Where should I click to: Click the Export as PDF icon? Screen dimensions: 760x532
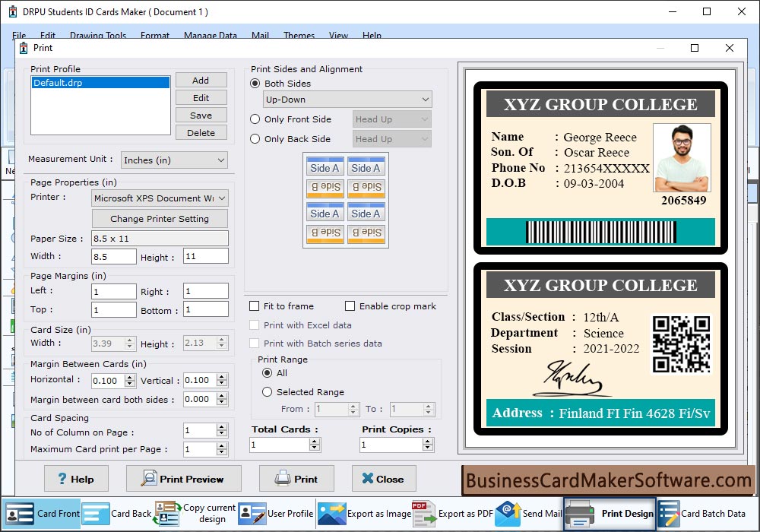pyautogui.click(x=423, y=514)
